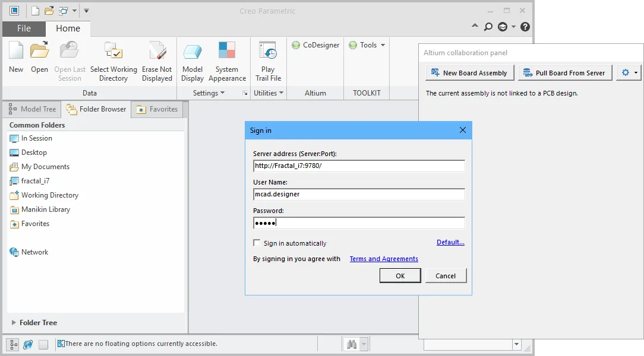Click the CoDesigner button in Altium group
The height and width of the screenshot is (356, 644).
tap(315, 45)
